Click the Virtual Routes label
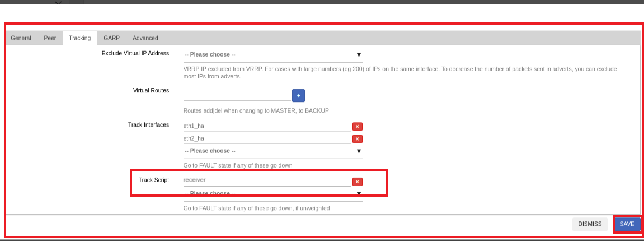The height and width of the screenshot is (241, 644). click(151, 90)
